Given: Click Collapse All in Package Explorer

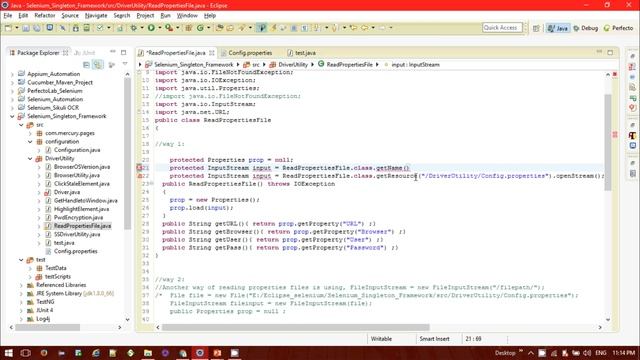Looking at the screenshot, I should (x=86, y=64).
